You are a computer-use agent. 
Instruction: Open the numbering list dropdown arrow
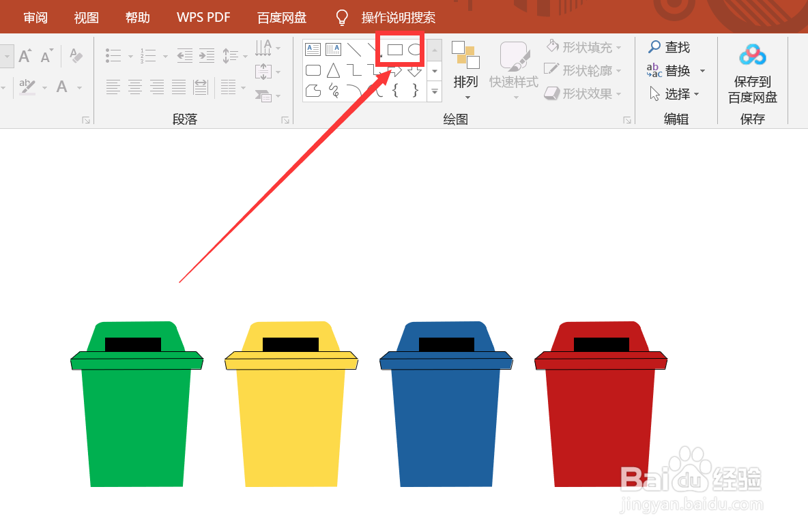point(165,56)
